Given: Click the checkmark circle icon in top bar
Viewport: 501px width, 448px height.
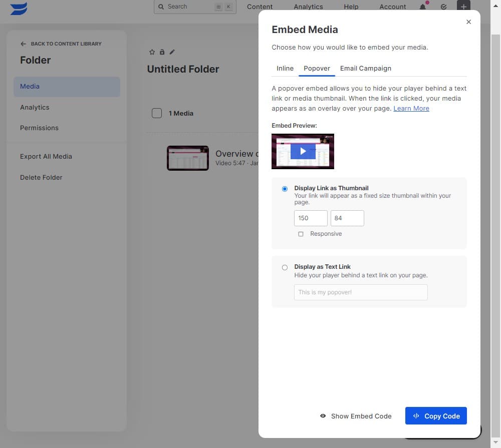Looking at the screenshot, I should pos(443,7).
